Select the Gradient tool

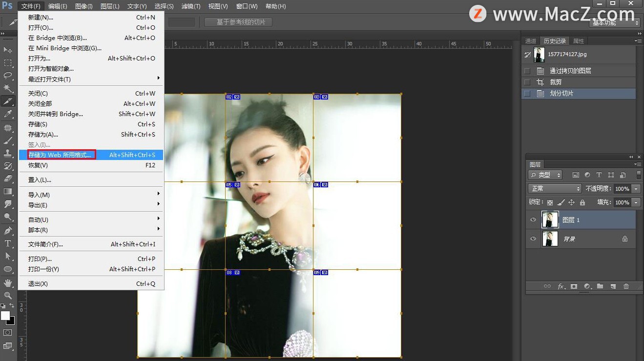8,191
